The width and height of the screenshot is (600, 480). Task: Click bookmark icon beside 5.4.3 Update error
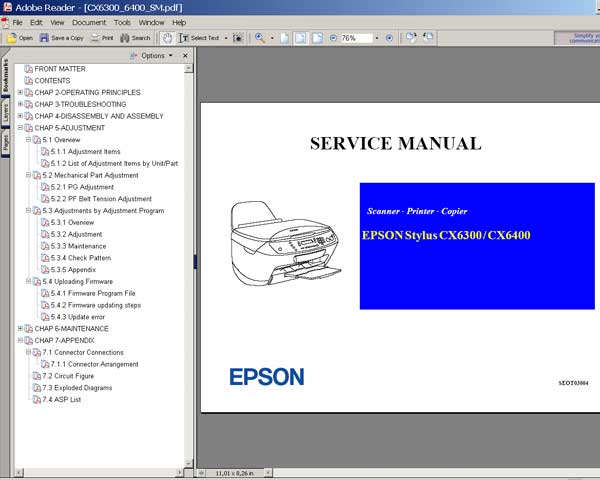click(x=45, y=317)
